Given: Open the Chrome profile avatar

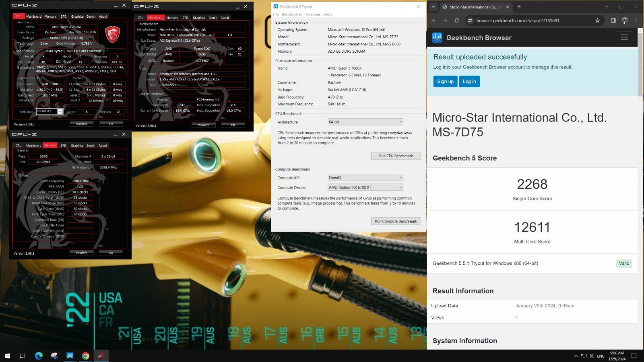Looking at the screenshot, I should click(x=625, y=21).
